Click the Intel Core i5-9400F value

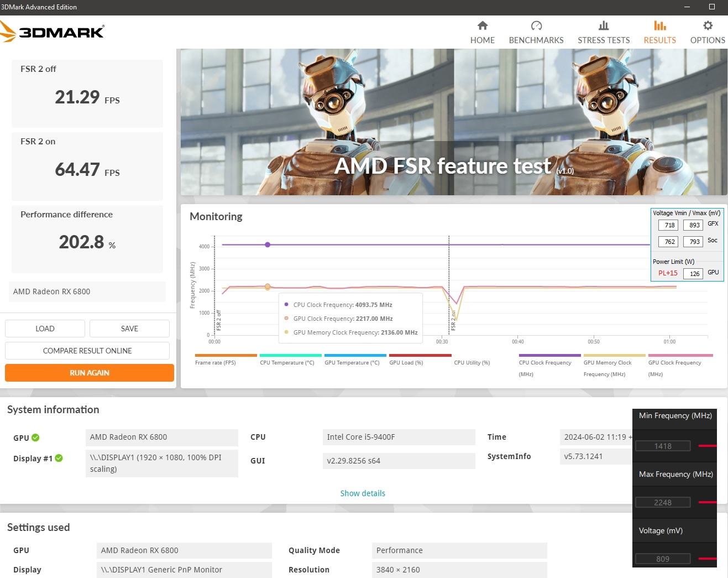coord(399,437)
